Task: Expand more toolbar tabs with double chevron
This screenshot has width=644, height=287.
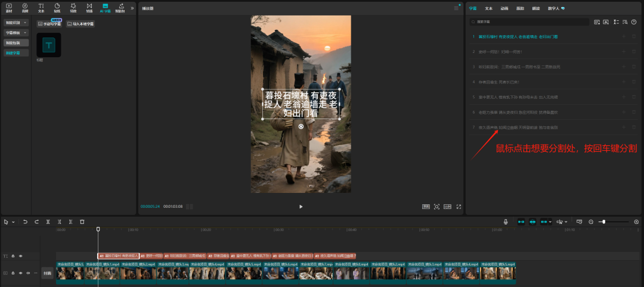Action: click(132, 8)
